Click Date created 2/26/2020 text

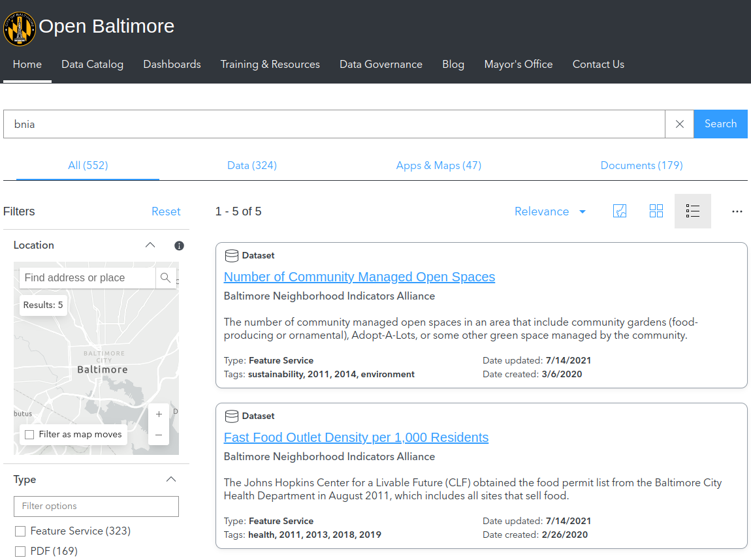tap(535, 535)
